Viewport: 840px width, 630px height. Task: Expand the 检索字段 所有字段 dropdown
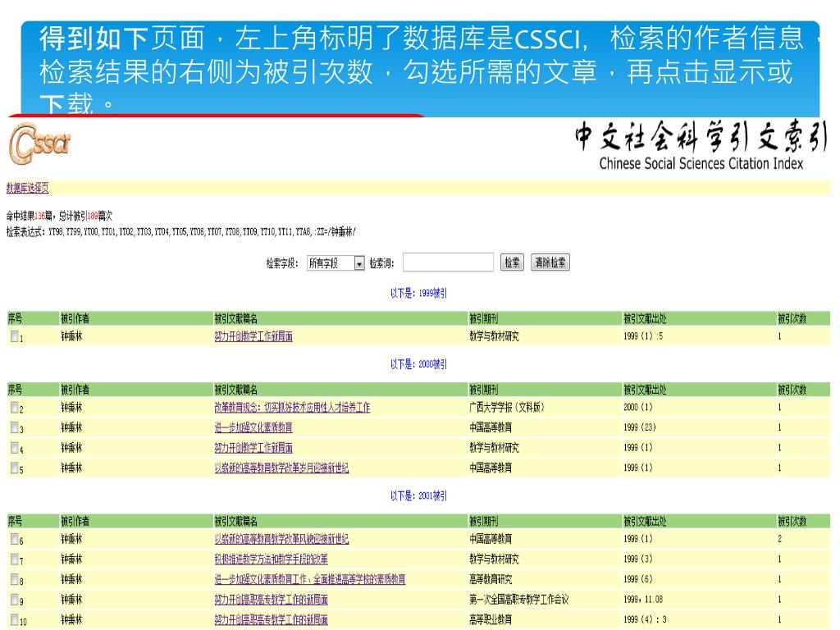click(336, 263)
